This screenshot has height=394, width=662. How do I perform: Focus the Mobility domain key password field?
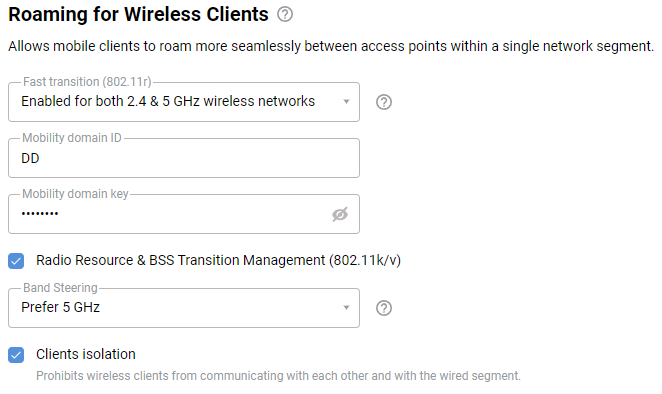pos(169,214)
